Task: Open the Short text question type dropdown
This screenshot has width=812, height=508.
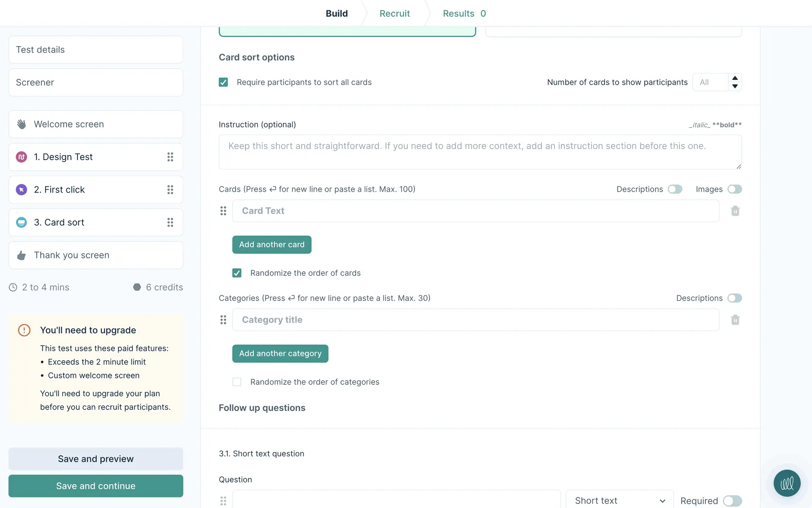Action: click(x=619, y=501)
